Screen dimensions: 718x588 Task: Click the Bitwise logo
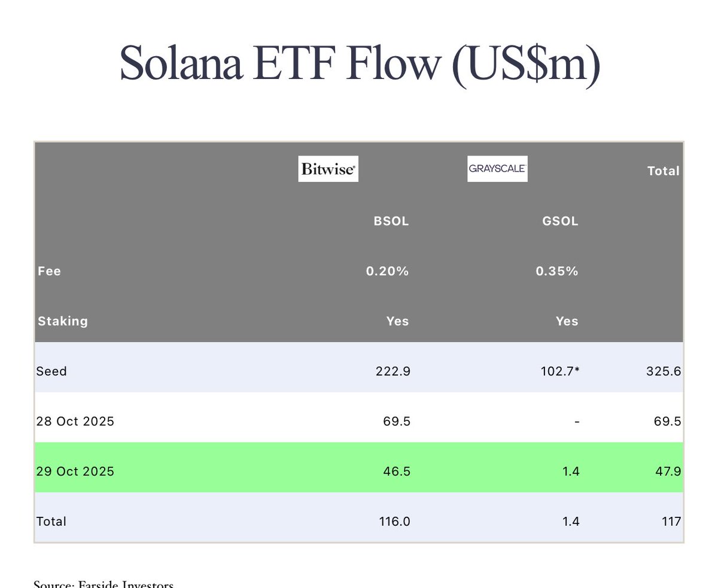click(328, 170)
